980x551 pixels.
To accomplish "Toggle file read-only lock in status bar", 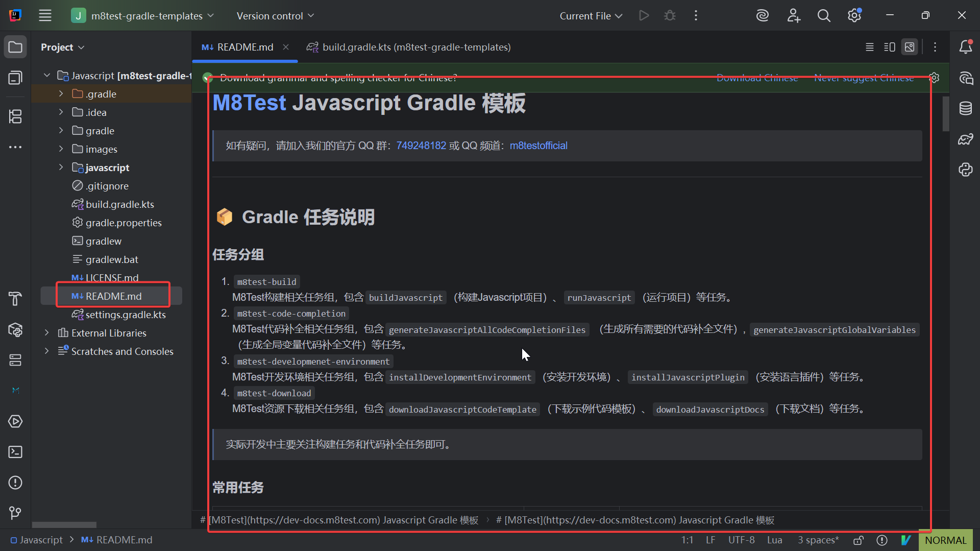I will (x=858, y=540).
